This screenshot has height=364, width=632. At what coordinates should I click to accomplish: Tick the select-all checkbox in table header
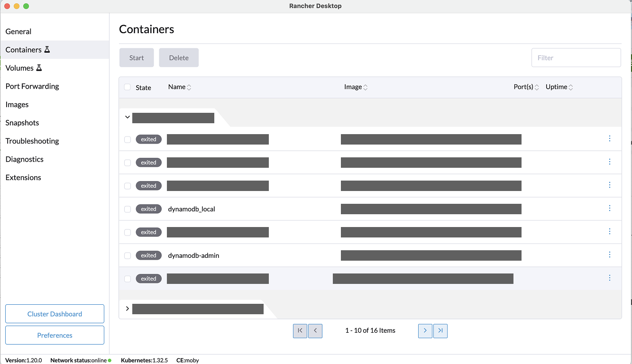pos(128,87)
